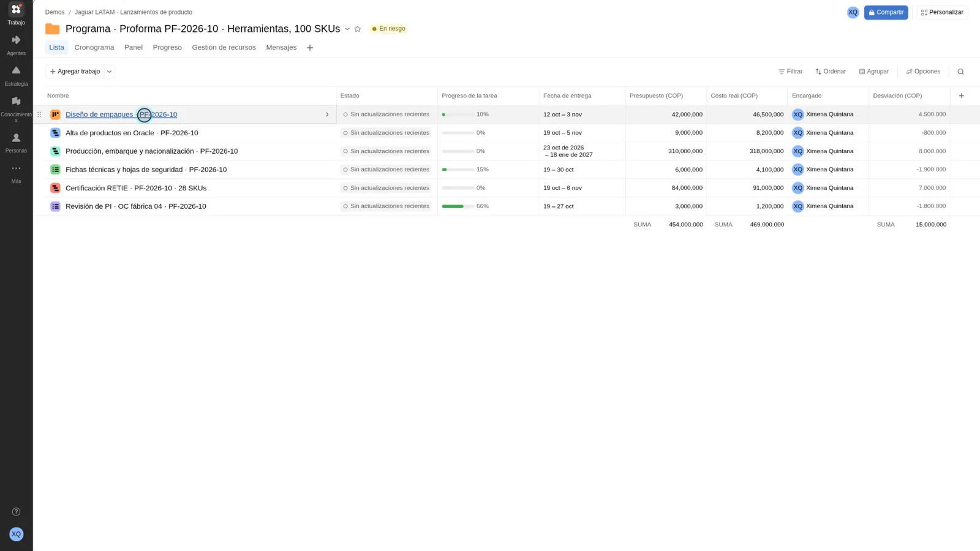Open Conocimientos in the sidebar
The height and width of the screenshot is (551, 980).
coord(16,108)
